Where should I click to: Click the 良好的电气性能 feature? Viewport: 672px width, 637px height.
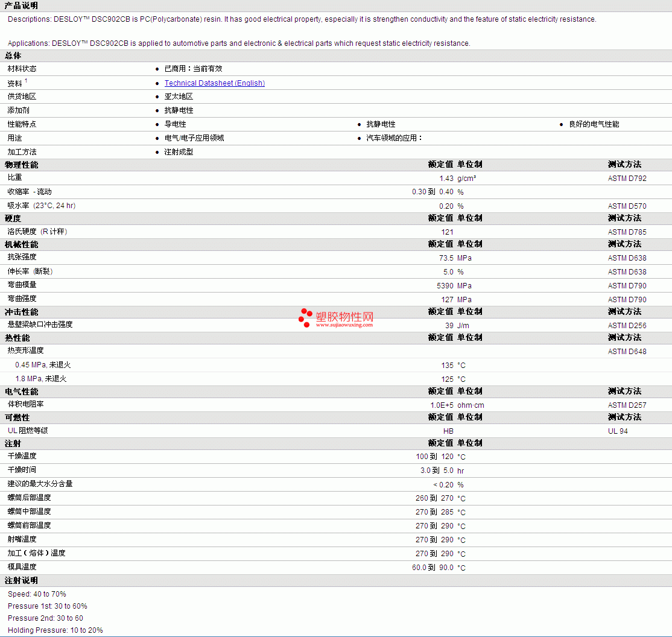click(x=594, y=124)
